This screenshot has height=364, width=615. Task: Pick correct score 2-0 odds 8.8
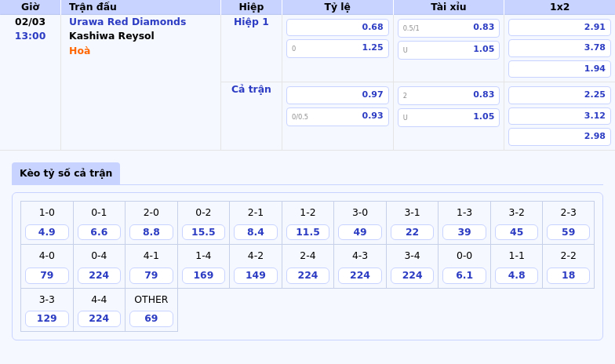[151, 232]
